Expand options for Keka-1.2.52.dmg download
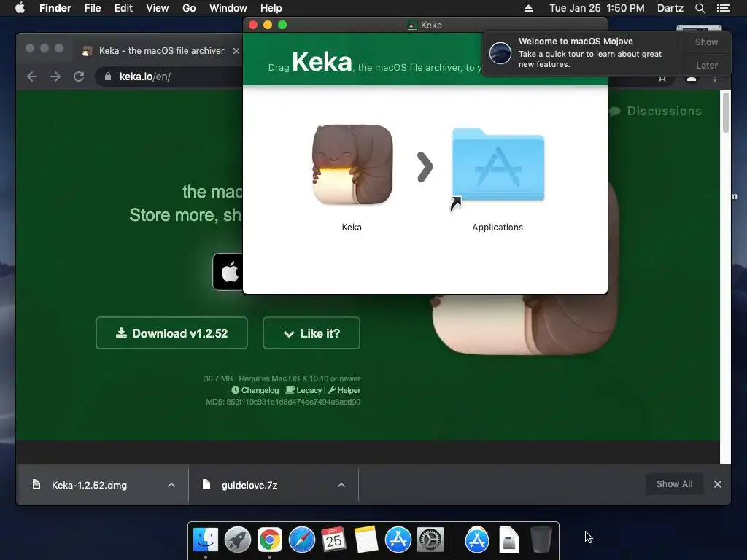The width and height of the screenshot is (747, 560). 171,485
